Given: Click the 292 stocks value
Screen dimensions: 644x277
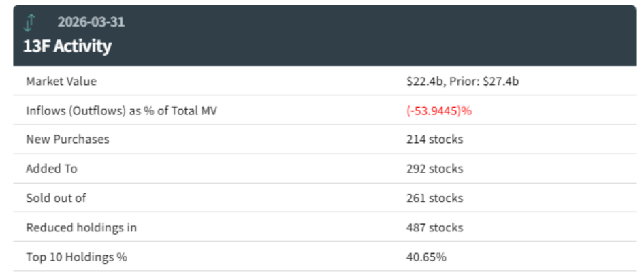Looking at the screenshot, I should (434, 169).
